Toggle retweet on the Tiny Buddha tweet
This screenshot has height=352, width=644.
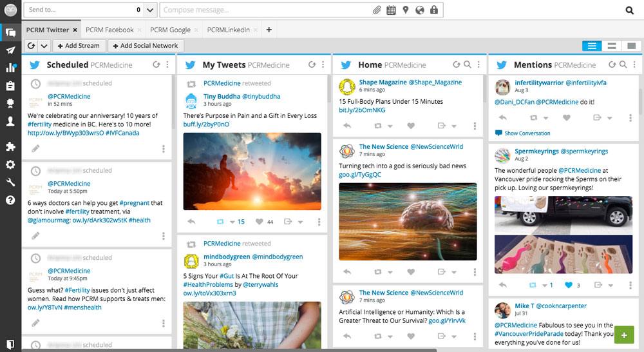(220, 222)
